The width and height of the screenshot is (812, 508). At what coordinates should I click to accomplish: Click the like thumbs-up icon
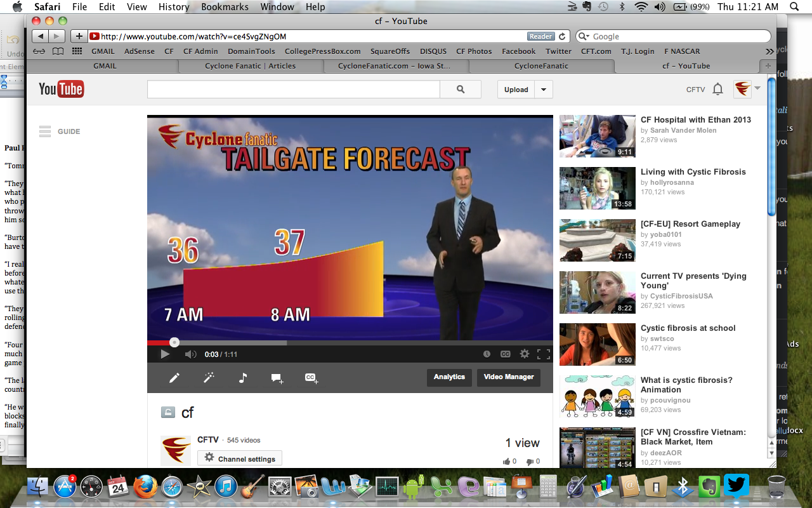click(506, 462)
